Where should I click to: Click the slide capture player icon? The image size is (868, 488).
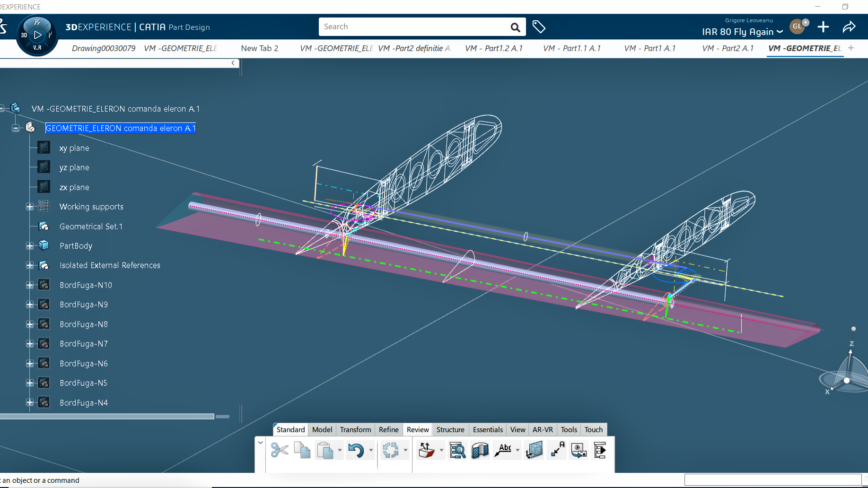(579, 450)
